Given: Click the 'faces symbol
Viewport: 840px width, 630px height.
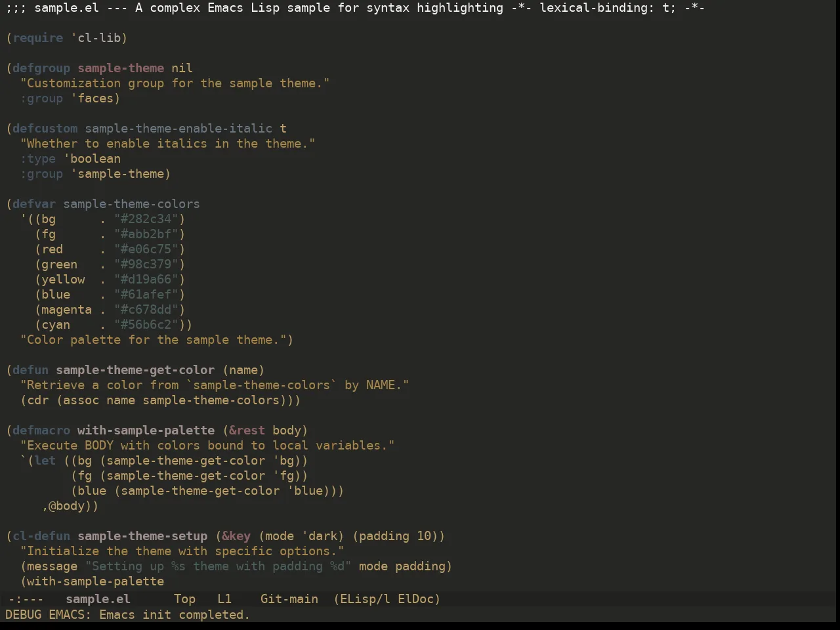Looking at the screenshot, I should click(93, 98).
